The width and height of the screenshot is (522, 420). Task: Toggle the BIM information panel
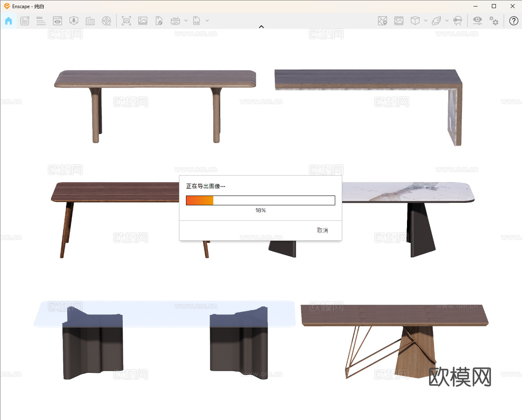click(41, 21)
